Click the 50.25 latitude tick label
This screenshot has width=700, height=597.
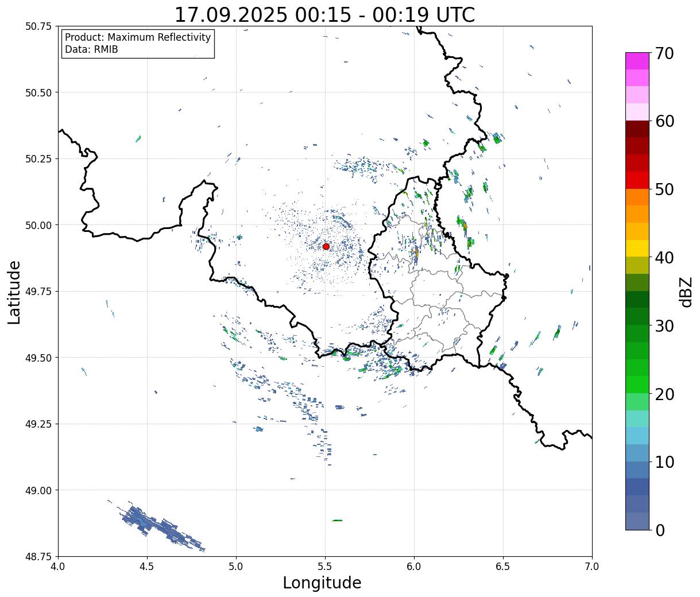click(x=38, y=159)
